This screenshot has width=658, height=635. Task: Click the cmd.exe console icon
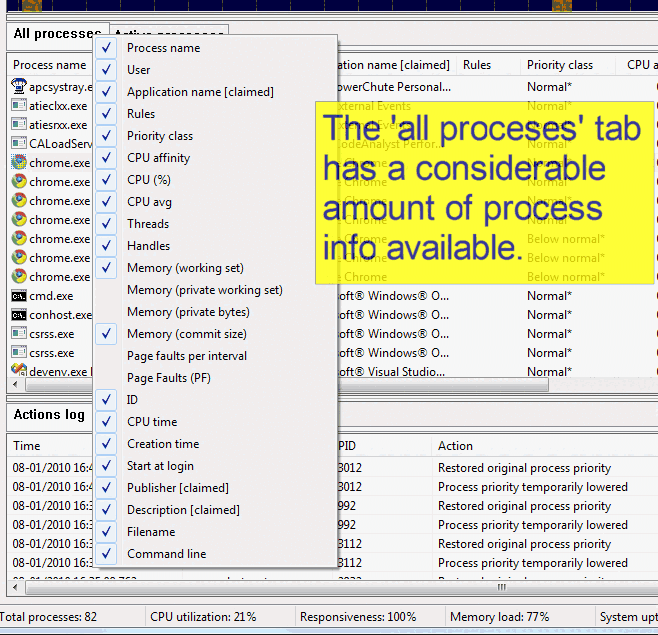point(19,296)
